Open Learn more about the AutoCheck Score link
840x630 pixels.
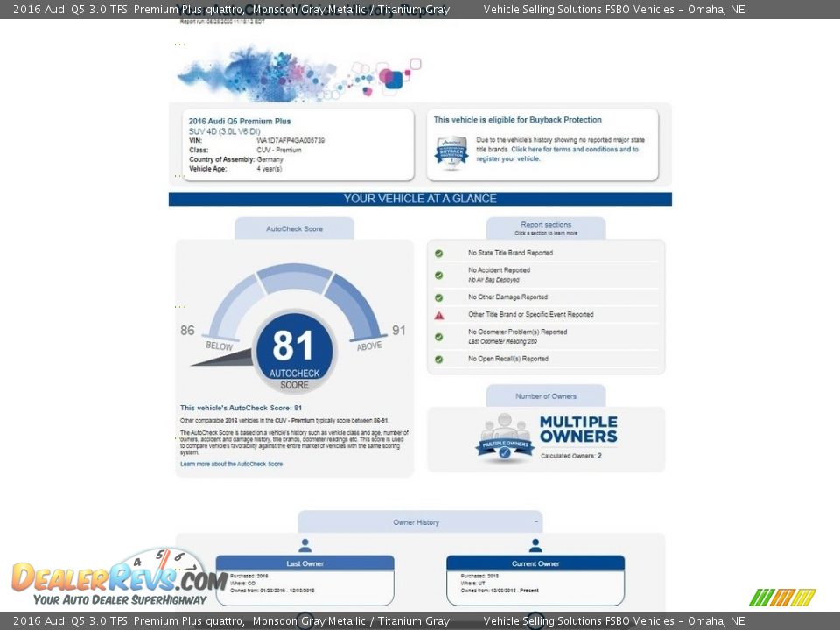pos(231,464)
